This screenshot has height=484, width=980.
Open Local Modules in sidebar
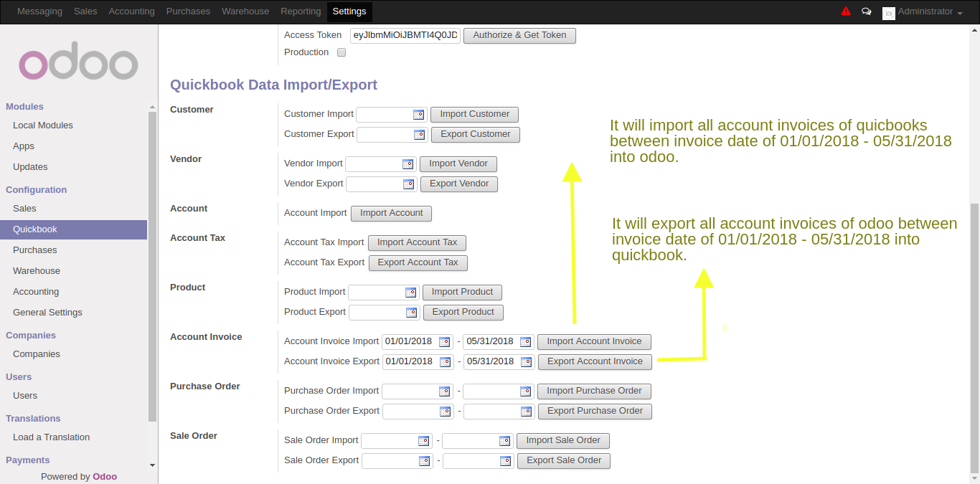pos(43,125)
